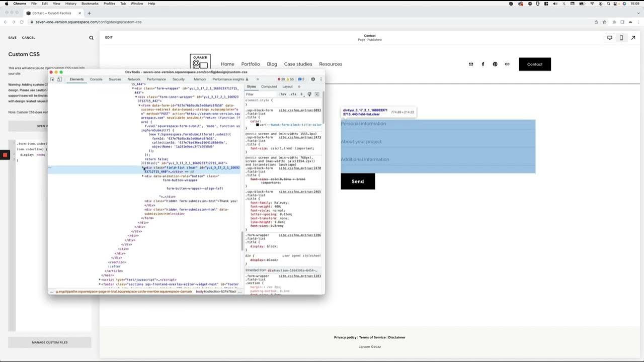Click the black Contact button in header
644x362 pixels.
(535, 64)
